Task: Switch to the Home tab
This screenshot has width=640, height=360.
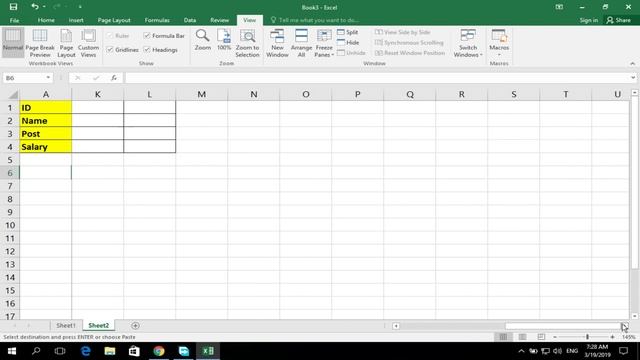Action: point(46,20)
